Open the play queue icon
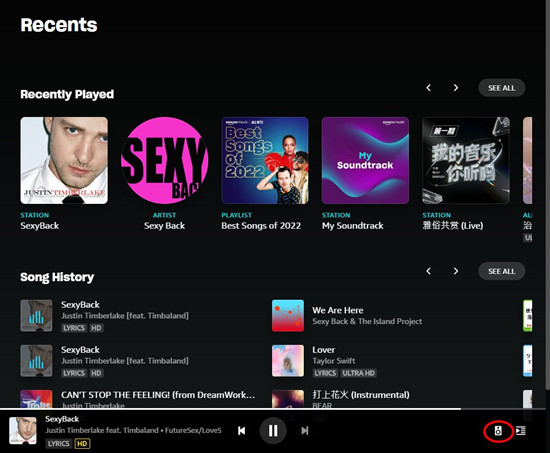Image resolution: width=550 pixels, height=453 pixels. [521, 431]
